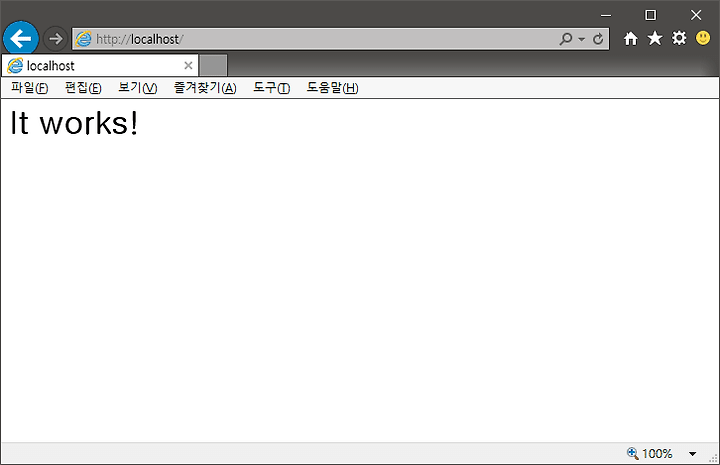Open the 도움말(H) menu

[332, 88]
